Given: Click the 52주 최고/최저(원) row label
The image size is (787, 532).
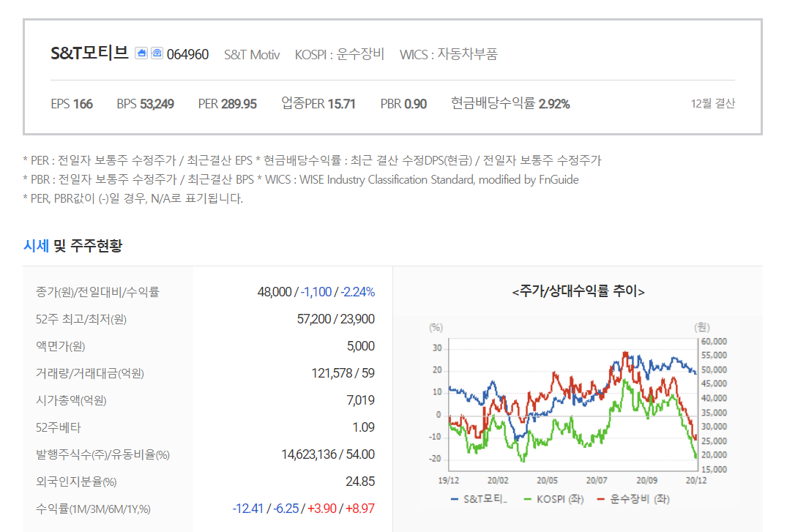Looking at the screenshot, I should (x=81, y=319).
